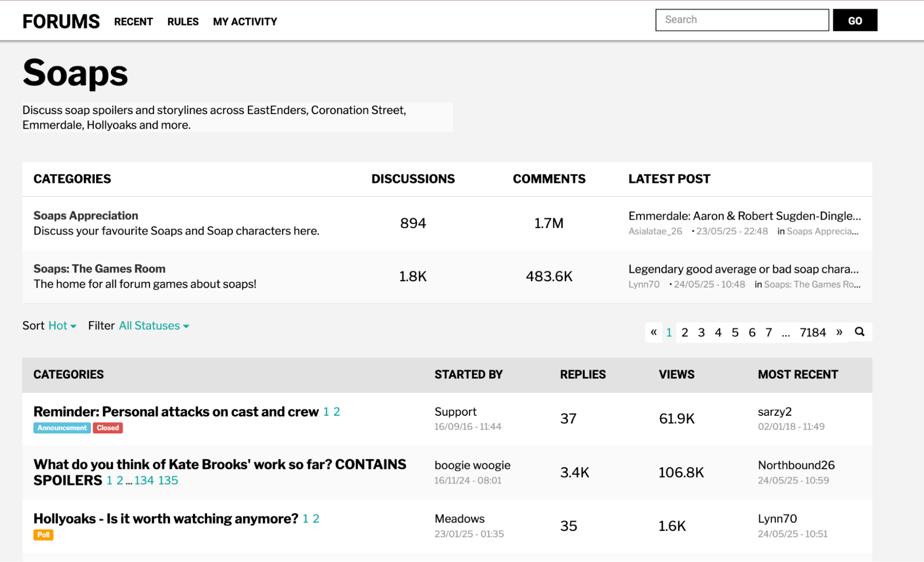
Task: Open Asialatae_26 user profile
Action: pyautogui.click(x=655, y=231)
